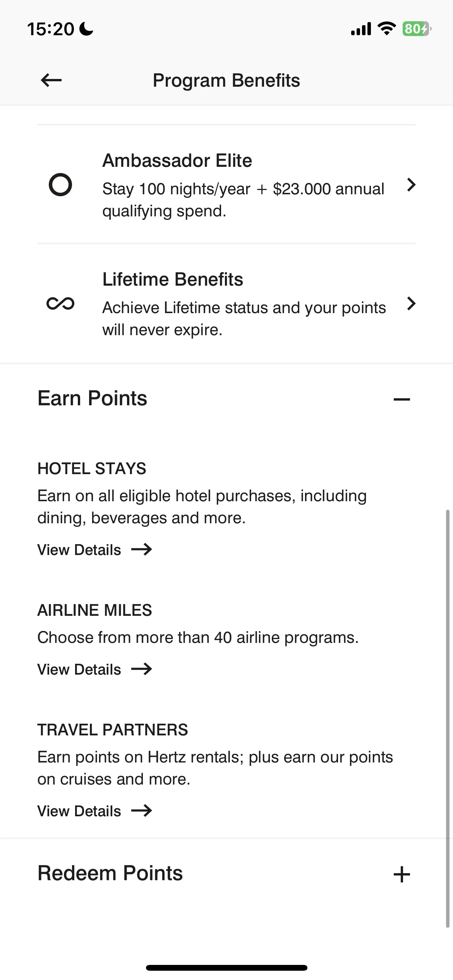Select the Earn Points heading
The image size is (453, 980).
[92, 398]
